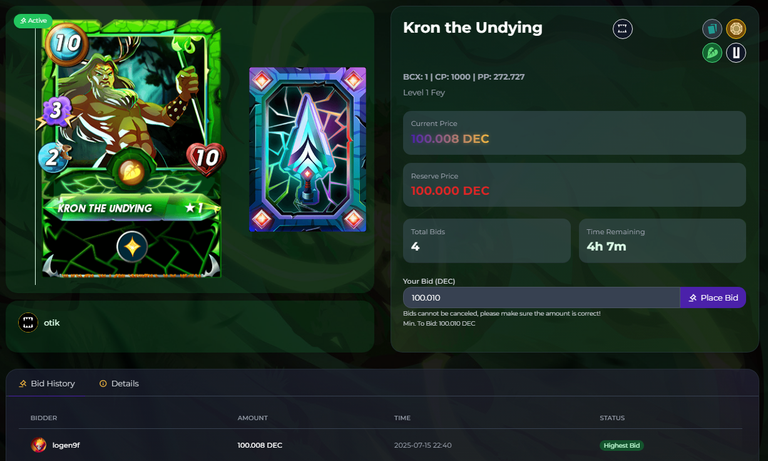
Task: Click the green leaf Earth element icon
Action: (712, 52)
